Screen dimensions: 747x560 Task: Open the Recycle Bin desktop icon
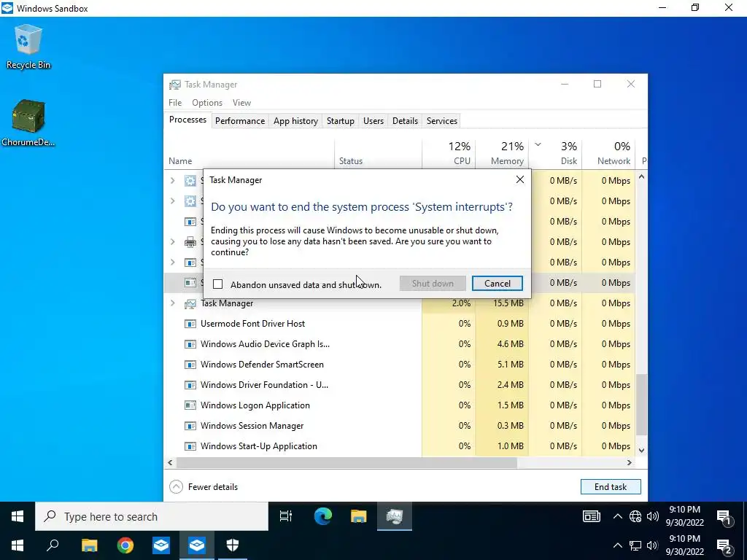(x=28, y=47)
